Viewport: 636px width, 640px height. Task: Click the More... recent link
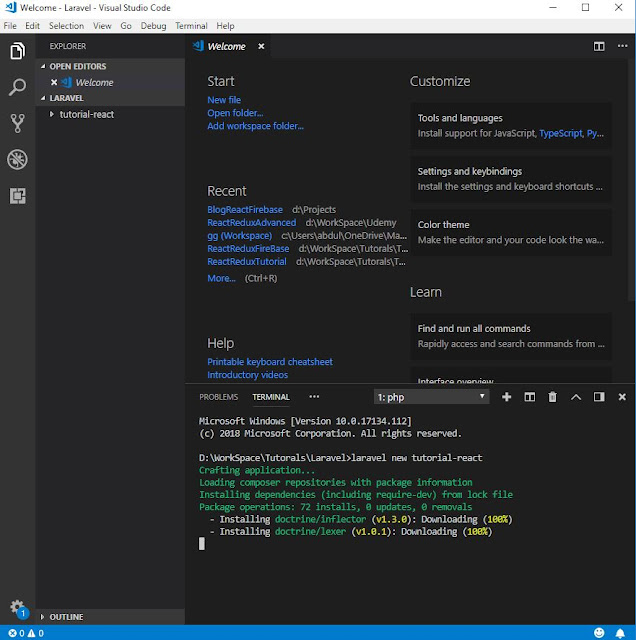tap(221, 278)
